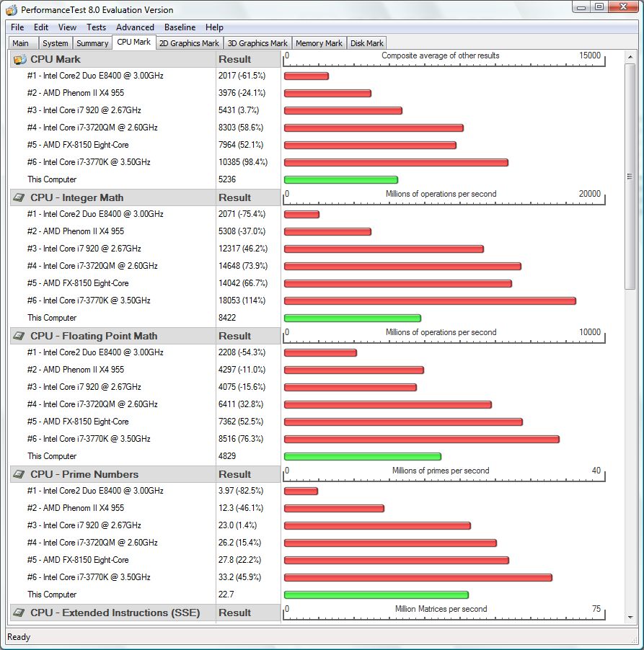Click the 18053 (114%) Integer Math result
644x650 pixels.
coord(242,300)
